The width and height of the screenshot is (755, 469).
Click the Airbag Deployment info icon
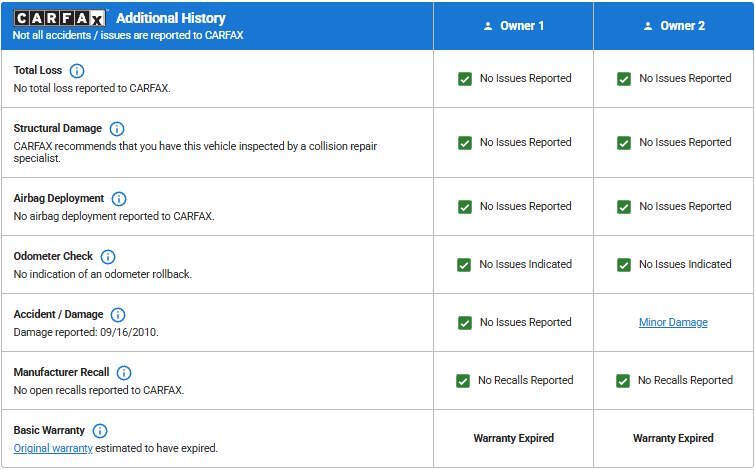(119, 199)
